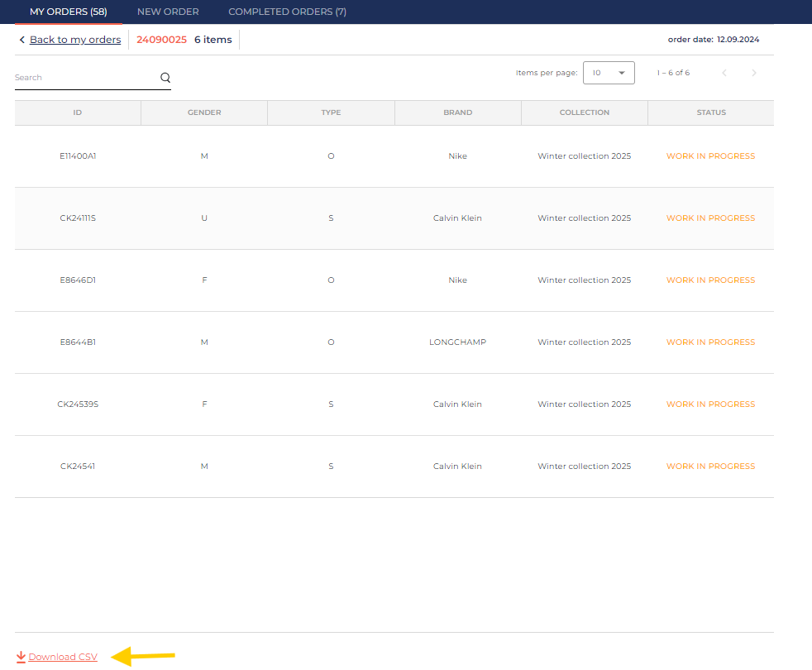
Task: Click the Download CSV link
Action: [x=63, y=658]
